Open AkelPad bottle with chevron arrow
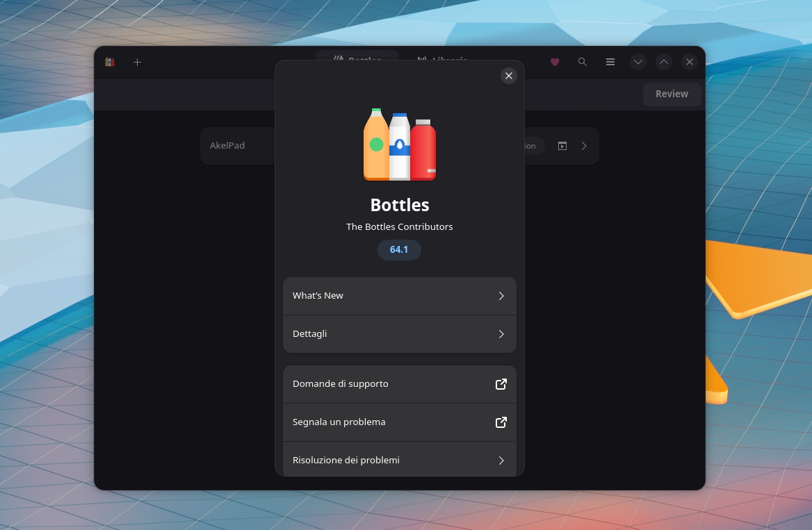The image size is (812, 530). 584,146
